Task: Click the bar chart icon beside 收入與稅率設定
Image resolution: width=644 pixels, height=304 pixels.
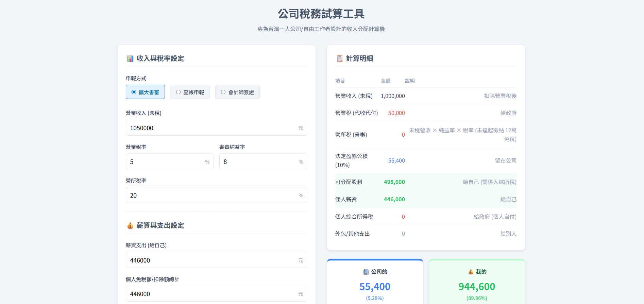Action: (130, 58)
